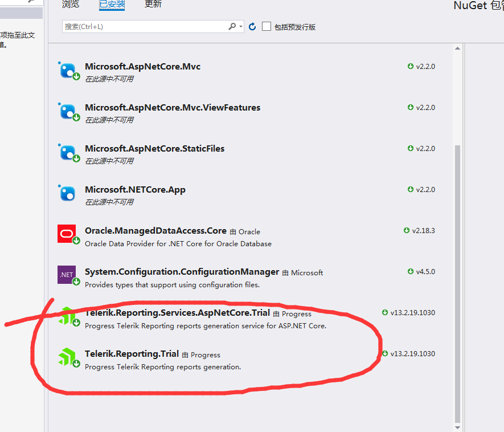Image resolution: width=504 pixels, height=432 pixels.
Task: Click the Microsoft.AspNetCore.Mvc package icon
Action: click(68, 71)
